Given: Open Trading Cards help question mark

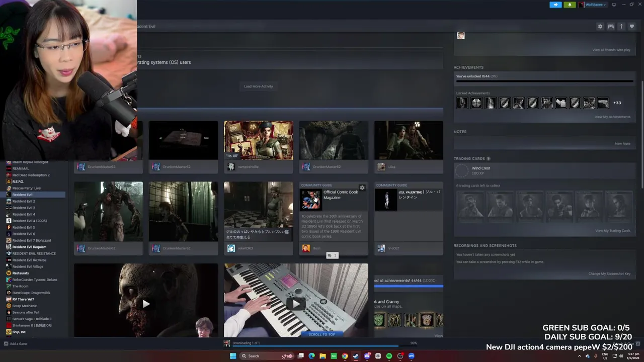Looking at the screenshot, I should pyautogui.click(x=488, y=159).
